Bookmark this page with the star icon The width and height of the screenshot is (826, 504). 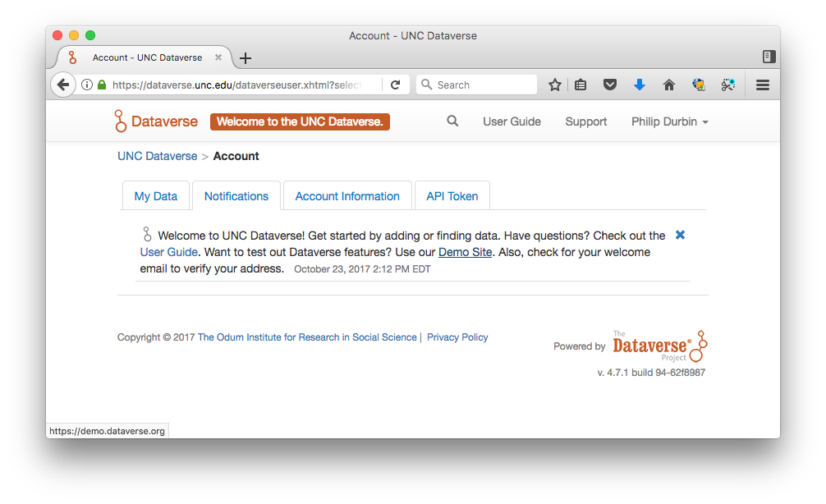555,85
